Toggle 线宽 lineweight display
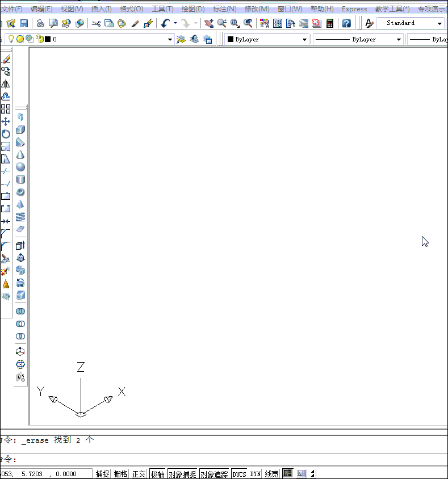 [x=271, y=474]
